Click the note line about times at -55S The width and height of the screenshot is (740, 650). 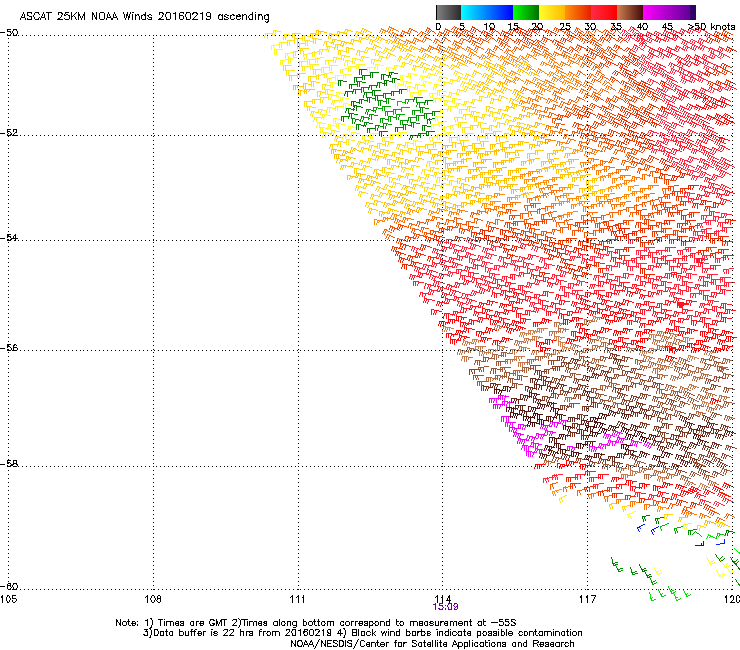click(316, 623)
